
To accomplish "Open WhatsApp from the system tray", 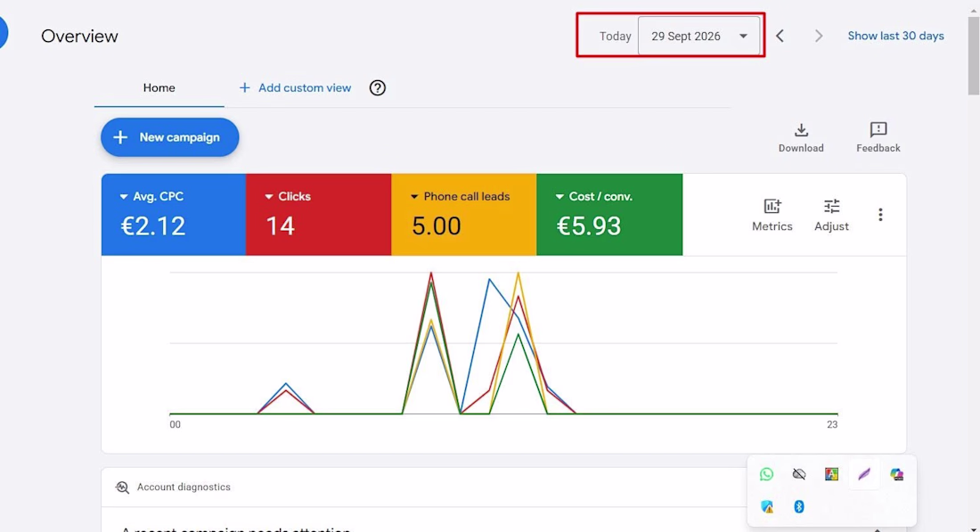I will click(x=766, y=474).
